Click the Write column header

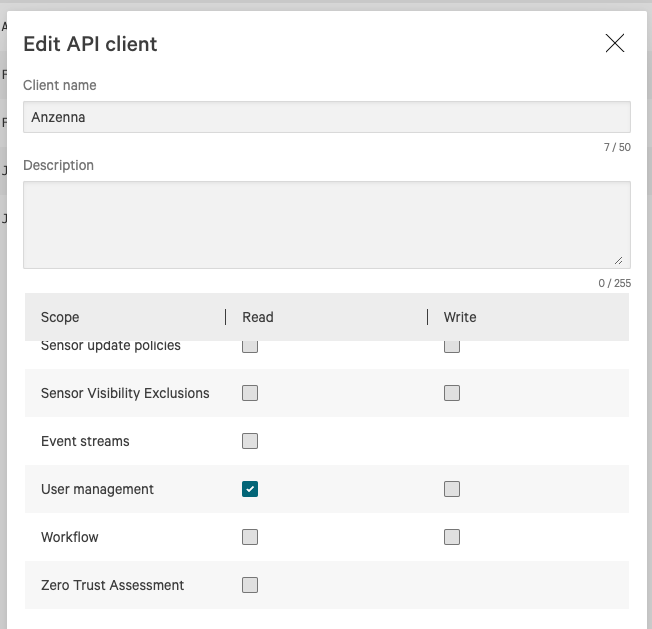pyautogui.click(x=460, y=317)
